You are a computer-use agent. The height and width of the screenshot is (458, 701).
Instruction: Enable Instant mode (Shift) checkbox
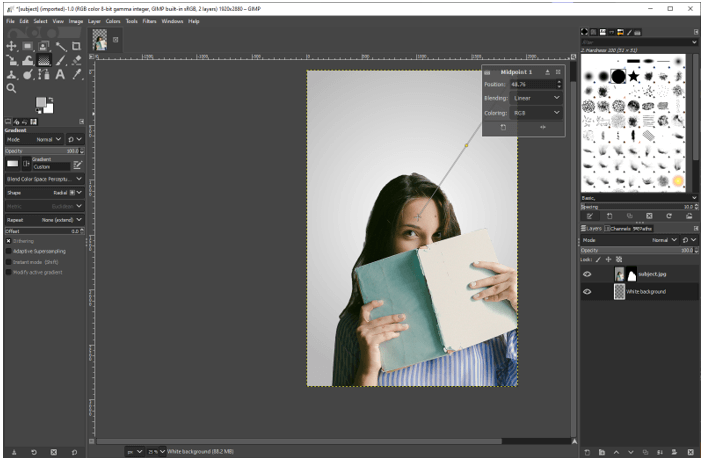[x=8, y=262]
